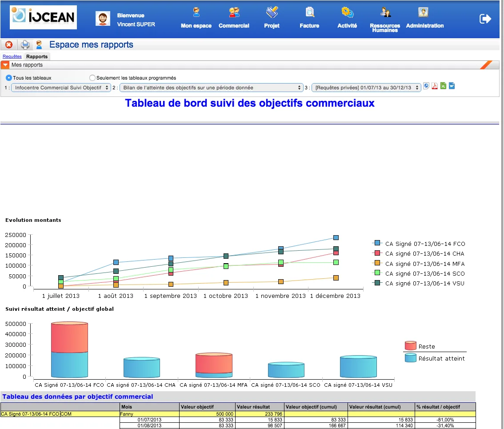
Task: Select Tous les tableaux radio button
Action: (x=9, y=78)
